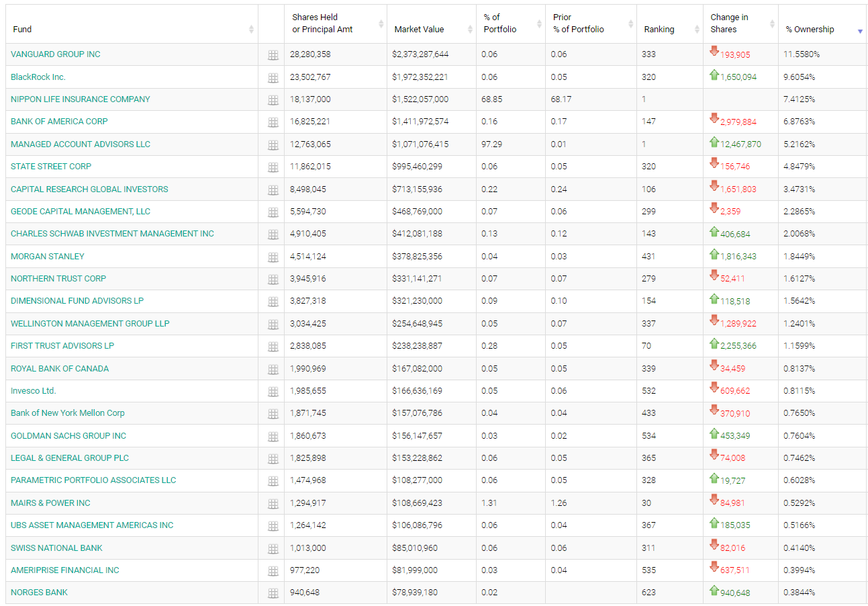Viewport: 868px width, 606px height.
Task: Sort by Change in Shares header
Action: (x=741, y=24)
